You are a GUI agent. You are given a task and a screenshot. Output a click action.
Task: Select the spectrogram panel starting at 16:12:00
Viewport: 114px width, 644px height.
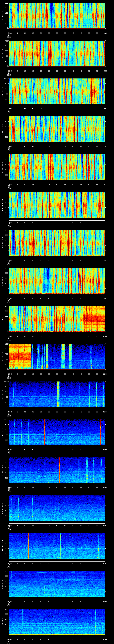[57, 432]
